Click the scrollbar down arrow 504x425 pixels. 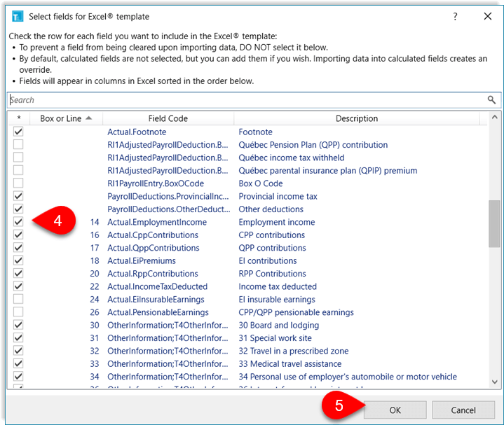click(x=495, y=382)
